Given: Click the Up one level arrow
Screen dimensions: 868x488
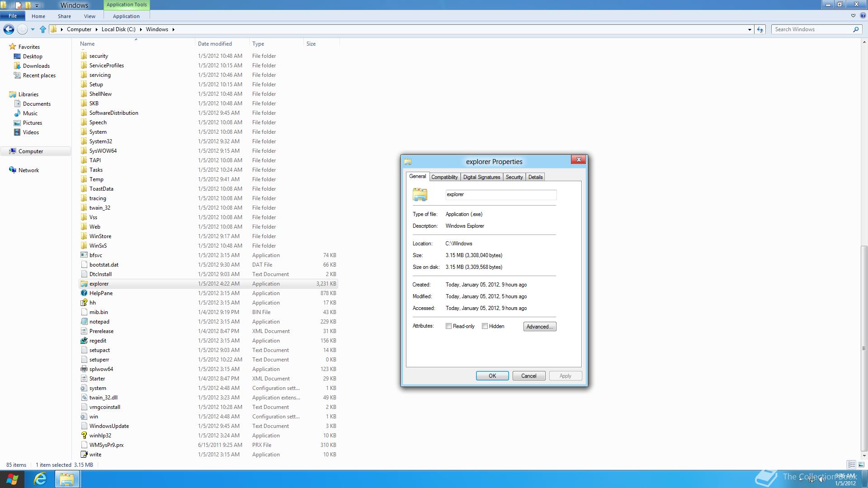Looking at the screenshot, I should click(43, 29).
